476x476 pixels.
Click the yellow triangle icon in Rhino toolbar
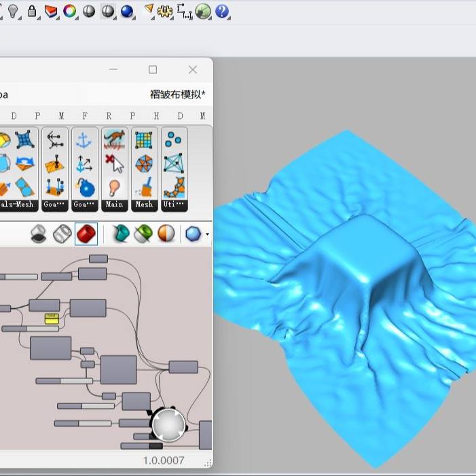(x=149, y=9)
